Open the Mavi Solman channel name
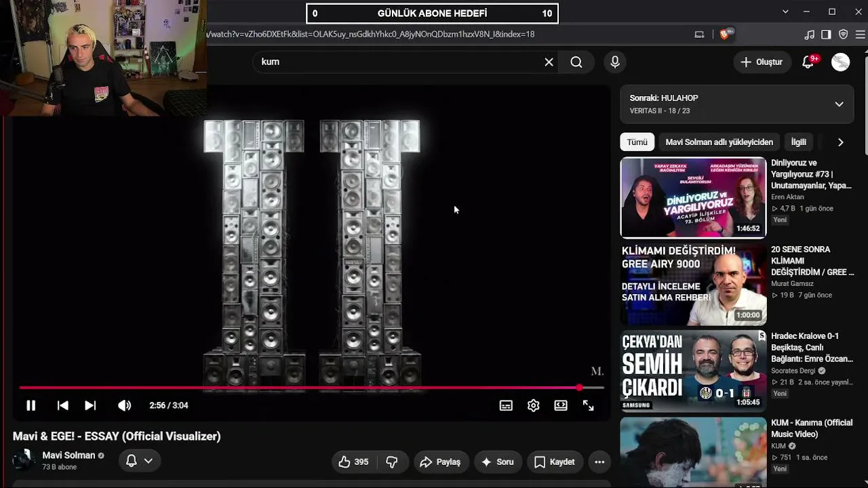 pyautogui.click(x=68, y=455)
